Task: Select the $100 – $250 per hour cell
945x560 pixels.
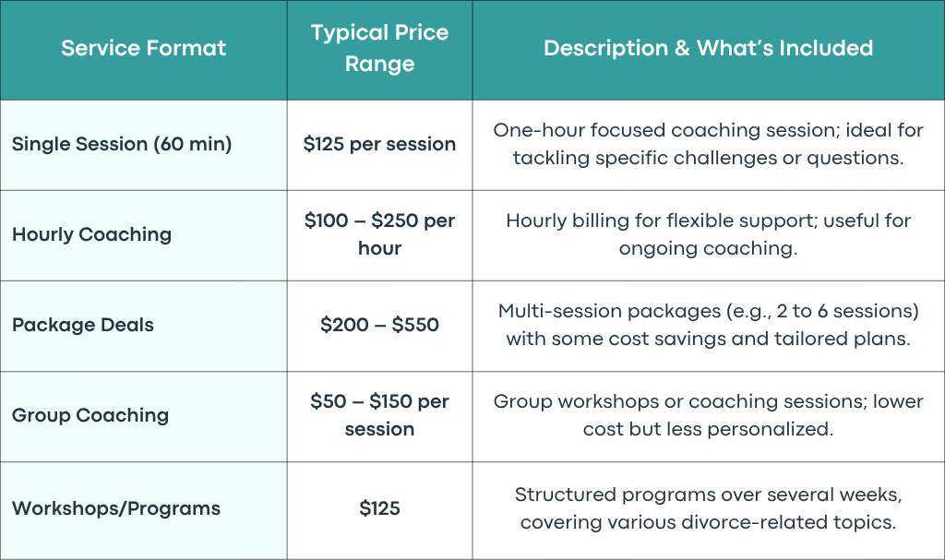Action: tap(379, 234)
